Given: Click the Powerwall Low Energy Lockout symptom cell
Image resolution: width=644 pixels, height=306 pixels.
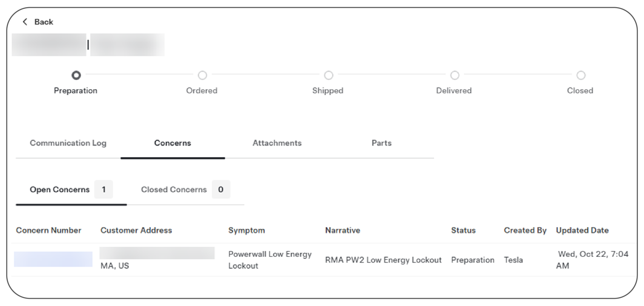Looking at the screenshot, I should [x=270, y=260].
